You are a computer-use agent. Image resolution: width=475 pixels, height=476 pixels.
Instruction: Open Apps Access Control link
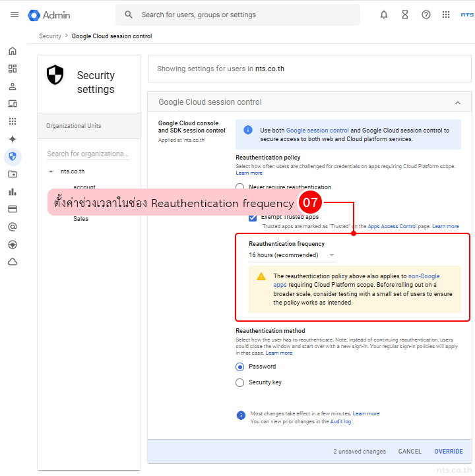point(392,226)
